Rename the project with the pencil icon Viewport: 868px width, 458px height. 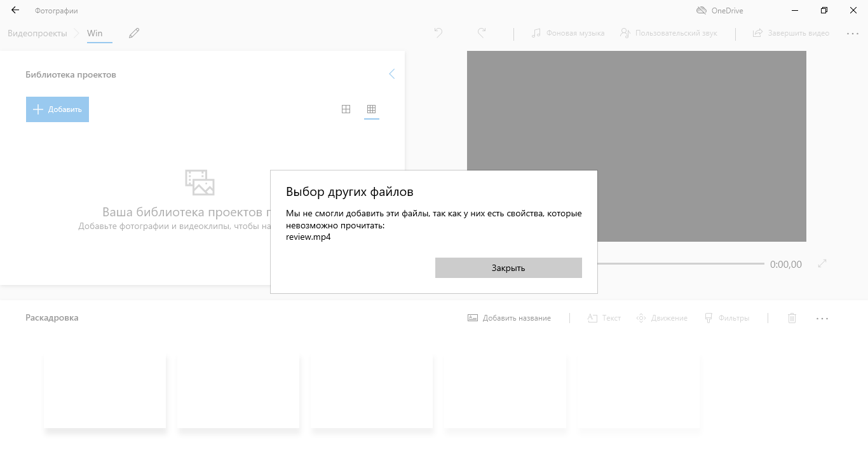pos(134,33)
